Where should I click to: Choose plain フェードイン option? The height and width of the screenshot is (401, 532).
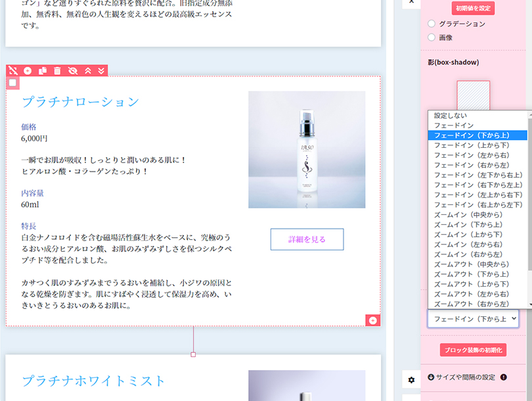coord(477,126)
